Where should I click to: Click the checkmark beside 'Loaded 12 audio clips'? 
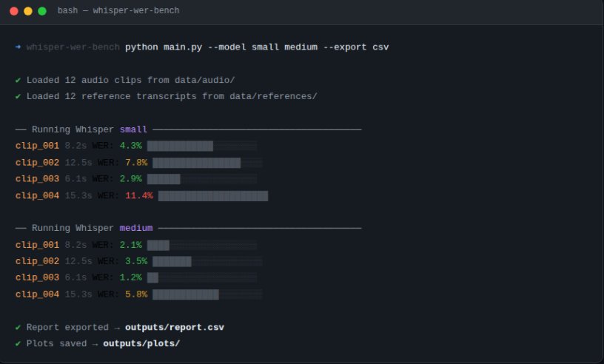tap(18, 80)
